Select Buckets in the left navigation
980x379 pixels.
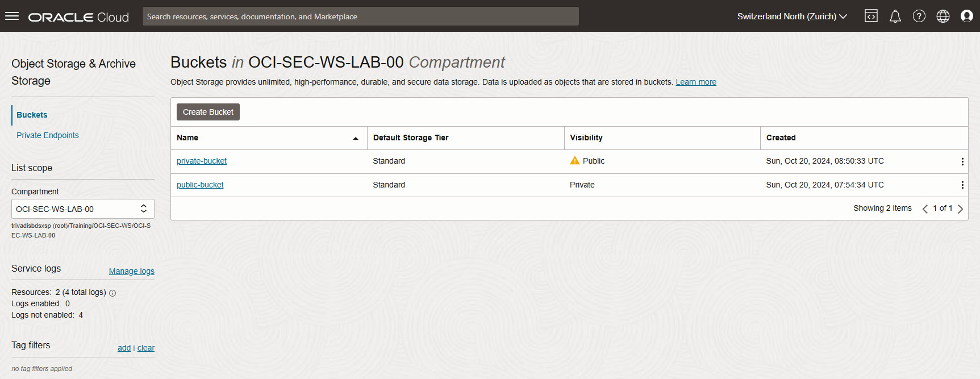(32, 115)
